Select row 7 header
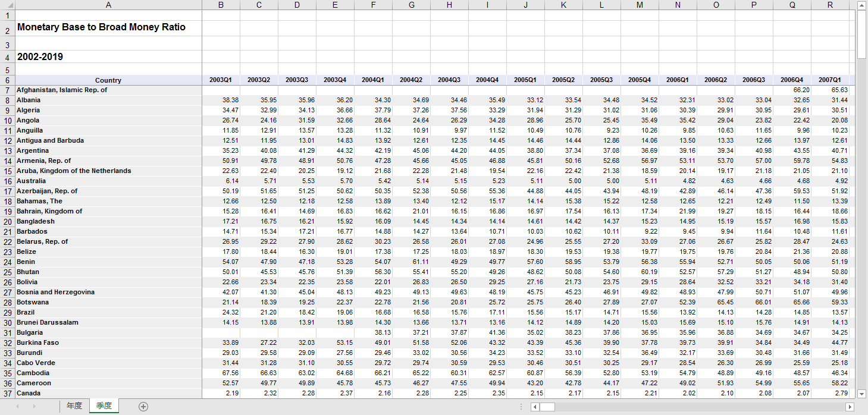Screen dimensions: 868x415 point(7,90)
